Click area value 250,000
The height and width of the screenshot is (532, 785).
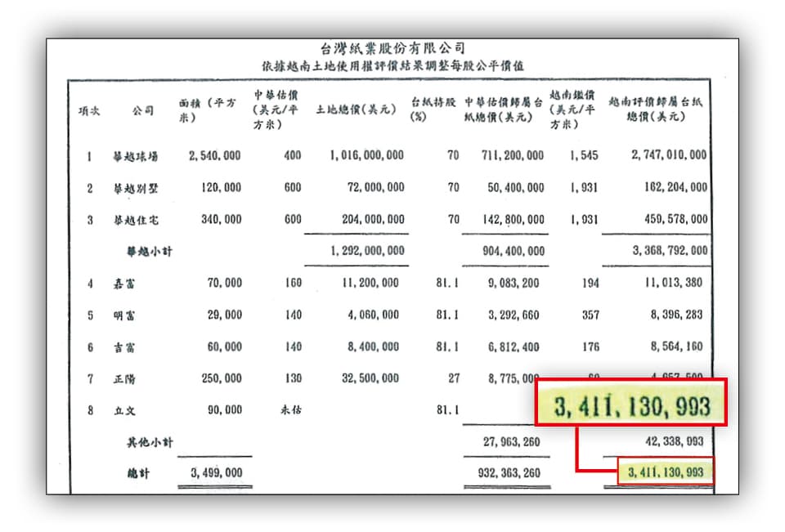click(x=222, y=378)
